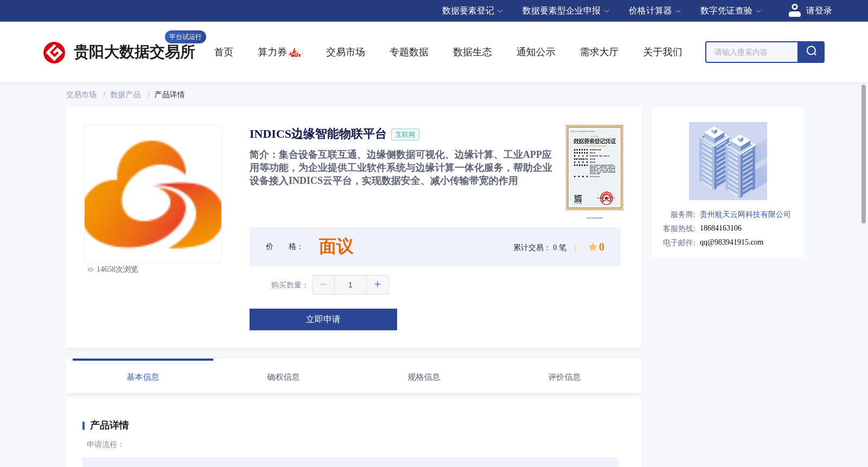The height and width of the screenshot is (467, 868).
Task: Expand the 数字凭证查验 dropdown
Action: [x=731, y=11]
